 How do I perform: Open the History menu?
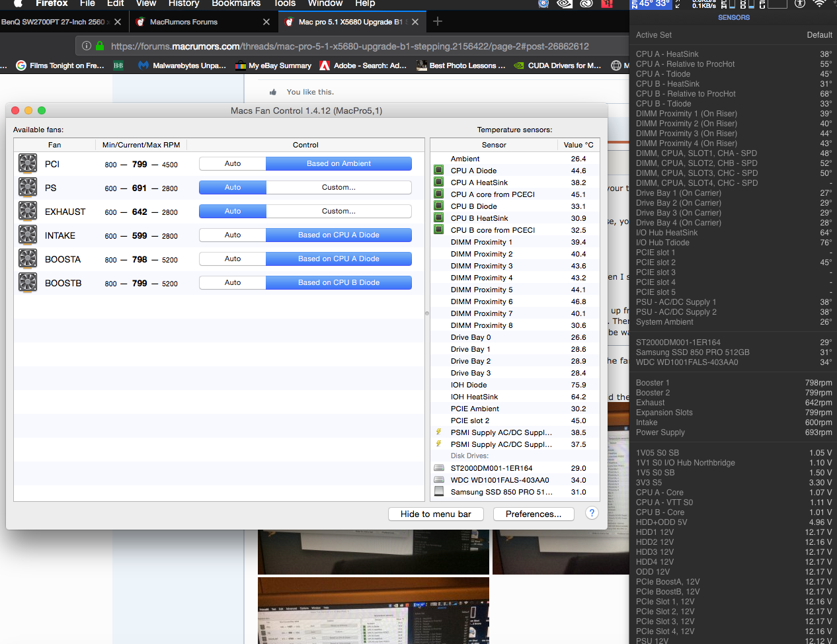tap(184, 3)
